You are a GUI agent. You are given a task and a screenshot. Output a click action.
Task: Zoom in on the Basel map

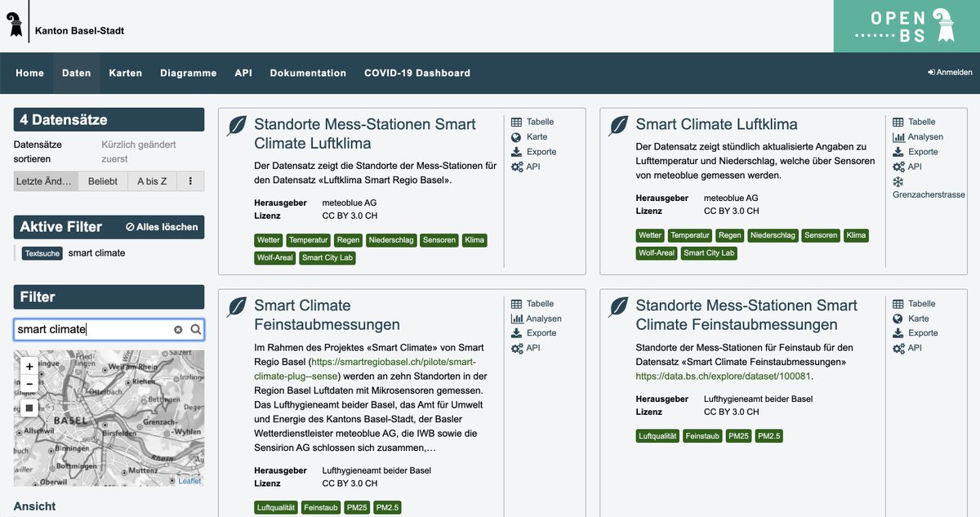point(29,367)
